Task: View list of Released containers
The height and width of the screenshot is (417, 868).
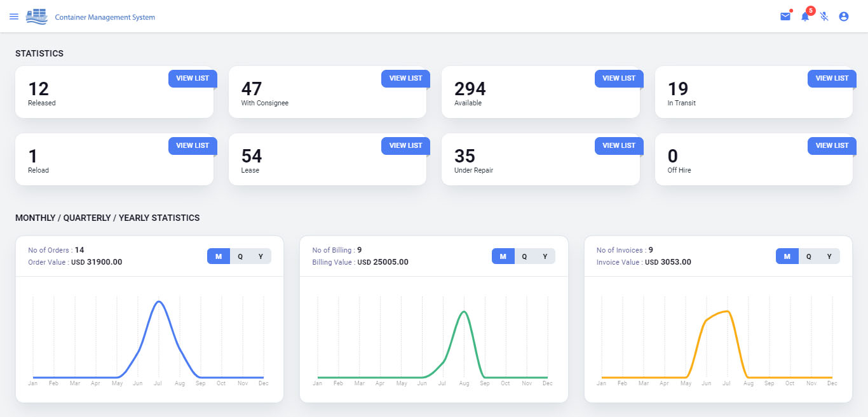Action: coord(193,79)
